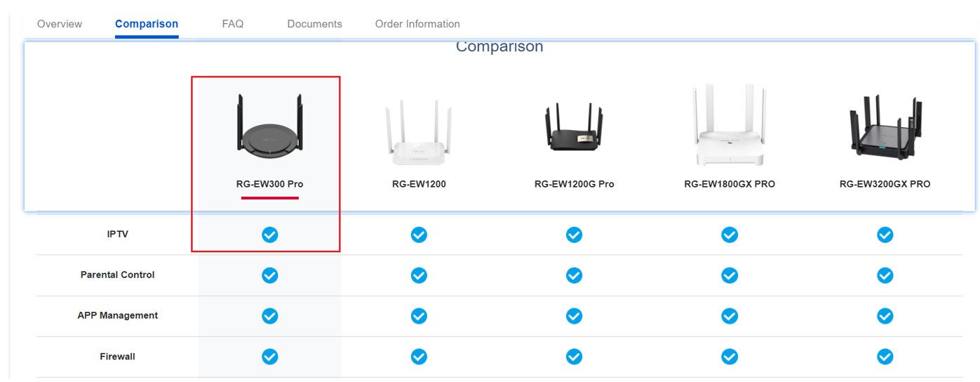Select the Comparison tab
The image size is (980, 382).
147,24
